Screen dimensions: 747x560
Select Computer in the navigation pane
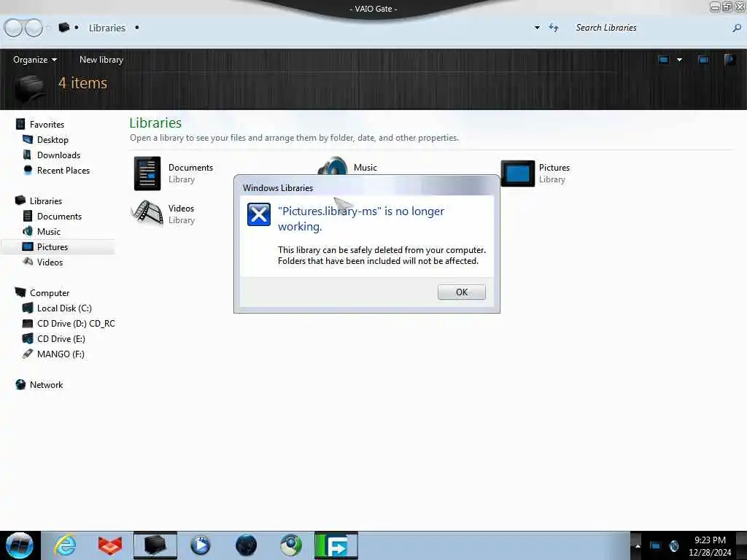(50, 293)
